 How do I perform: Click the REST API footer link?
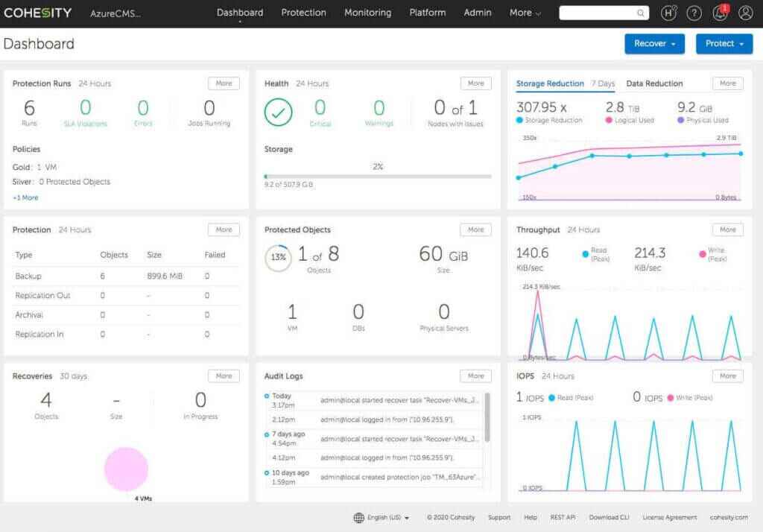[563, 517]
